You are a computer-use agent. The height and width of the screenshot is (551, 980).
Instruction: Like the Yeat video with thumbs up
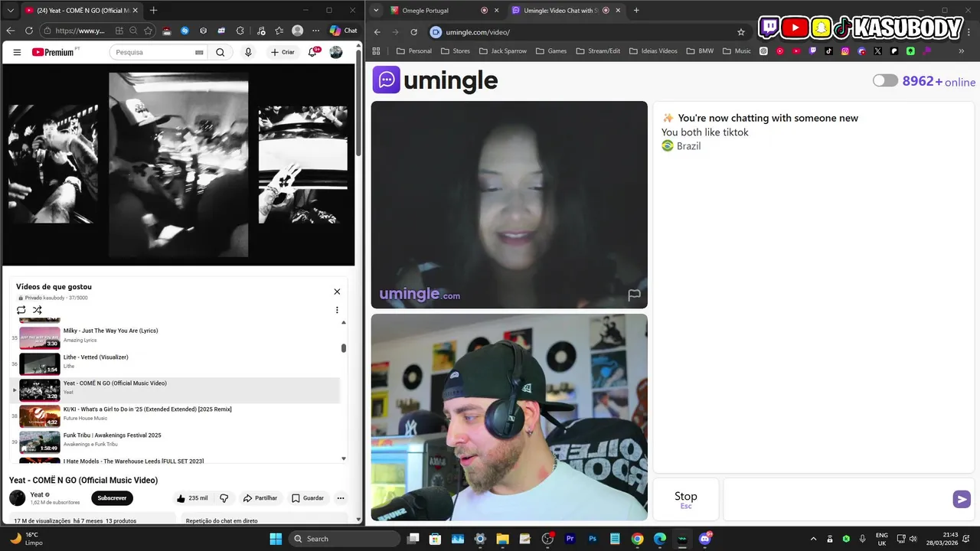(x=192, y=498)
